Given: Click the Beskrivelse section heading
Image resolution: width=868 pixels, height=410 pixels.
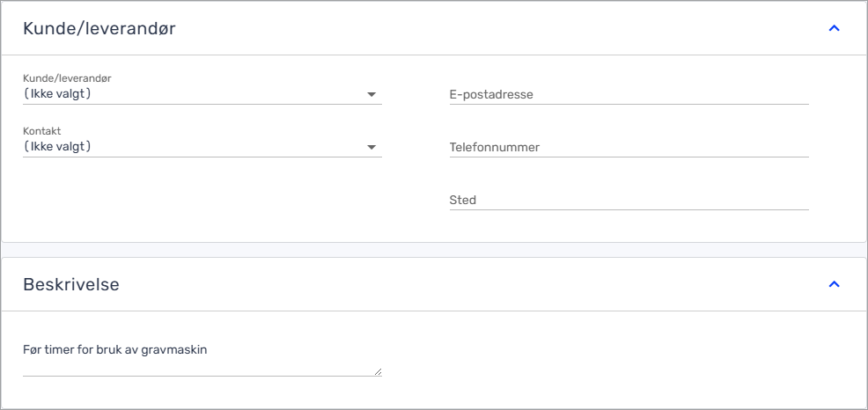Looking at the screenshot, I should [71, 284].
